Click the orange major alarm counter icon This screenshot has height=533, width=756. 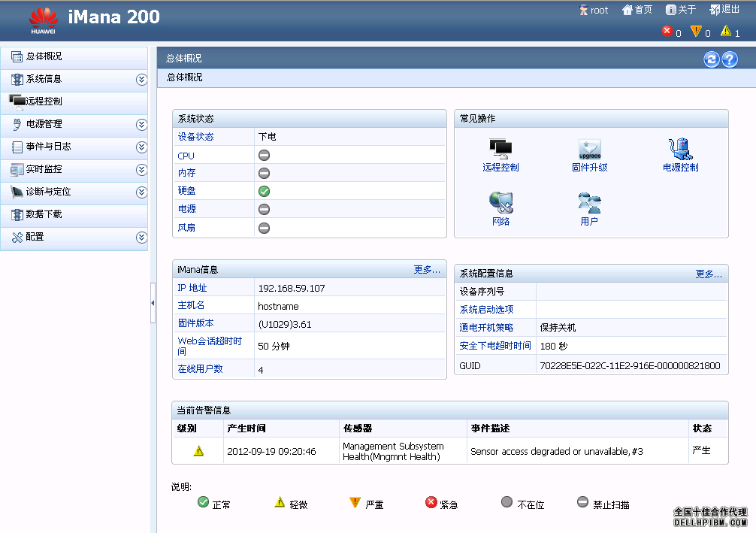point(696,32)
